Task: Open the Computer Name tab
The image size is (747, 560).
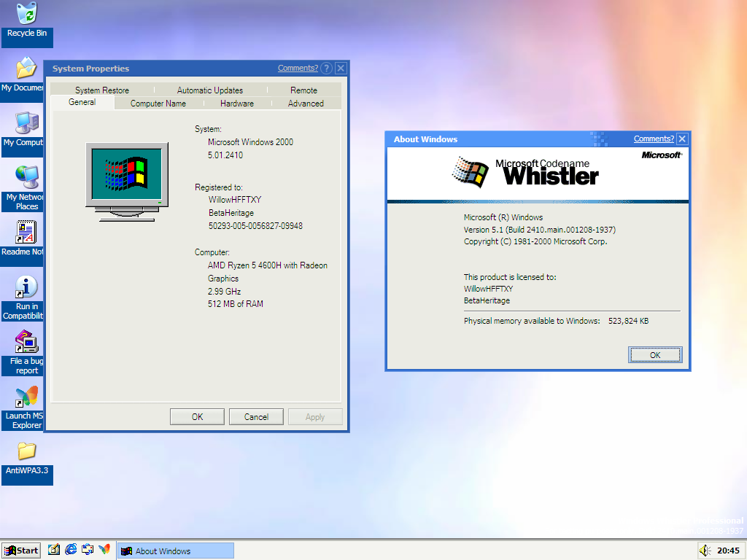Action: [x=158, y=104]
